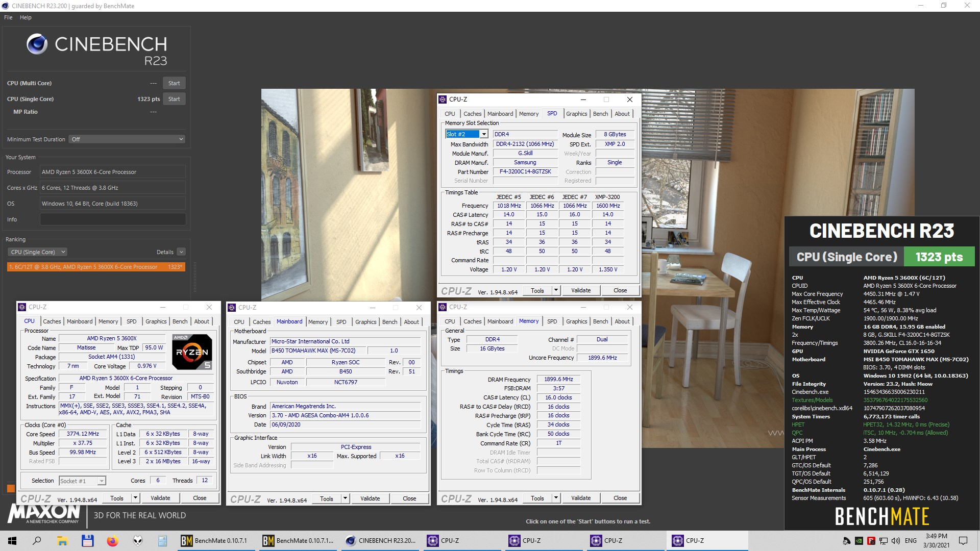Click the ENG input language indicator
980x551 pixels.
pyautogui.click(x=911, y=541)
